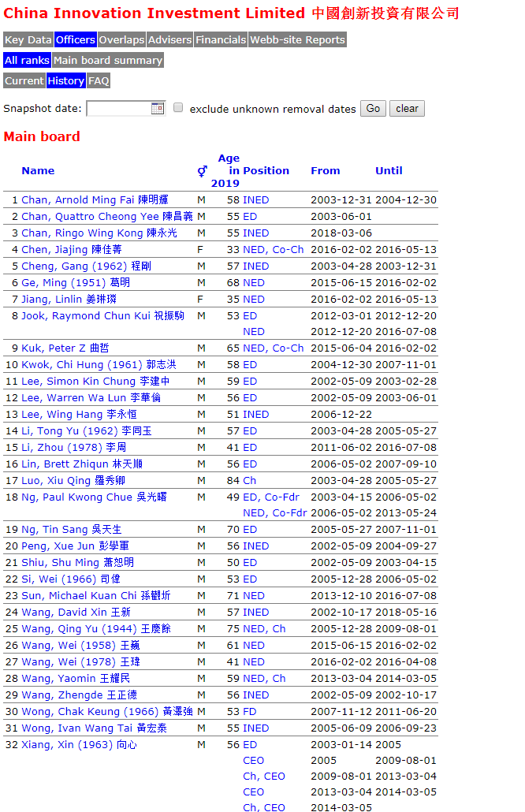The width and height of the screenshot is (525, 812).
Task: Open Wang, David Xin profile link
Action: (x=76, y=612)
